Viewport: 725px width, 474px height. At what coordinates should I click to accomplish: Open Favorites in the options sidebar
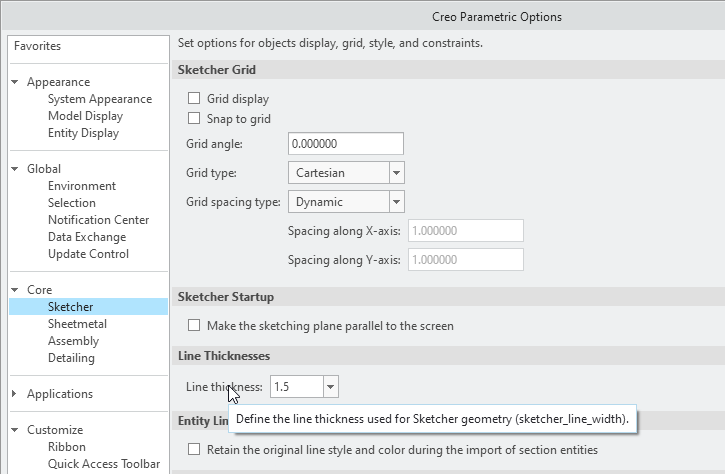[37, 46]
